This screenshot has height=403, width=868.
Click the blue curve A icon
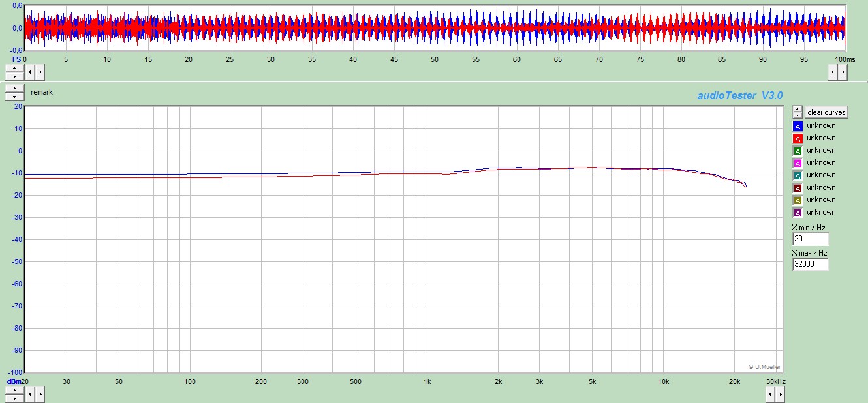point(798,126)
